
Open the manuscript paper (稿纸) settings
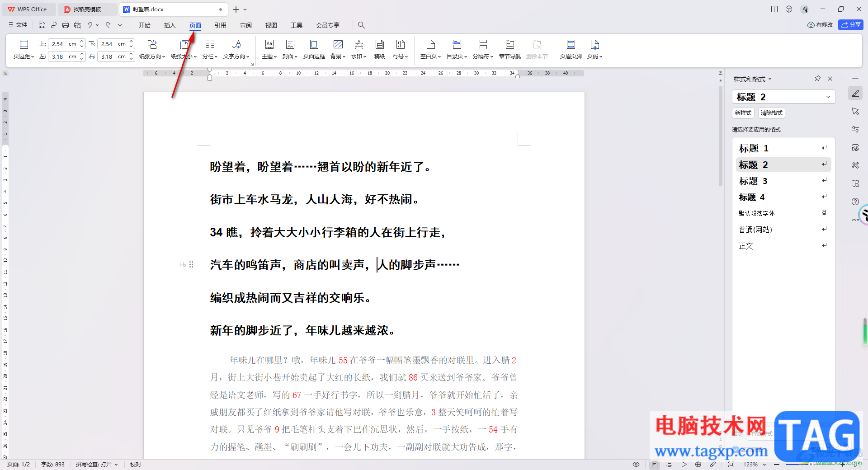point(380,49)
